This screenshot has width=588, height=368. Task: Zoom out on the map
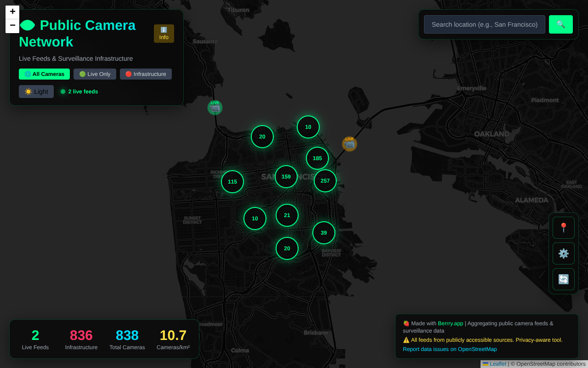pos(12,26)
